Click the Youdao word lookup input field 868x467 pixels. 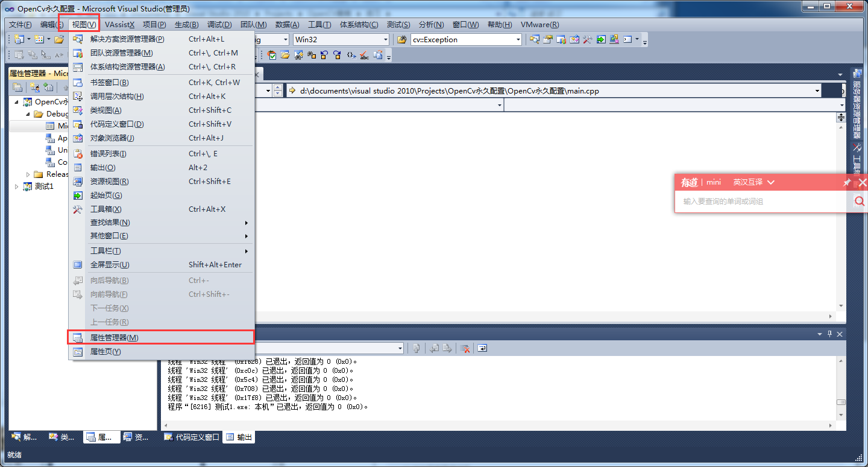764,202
